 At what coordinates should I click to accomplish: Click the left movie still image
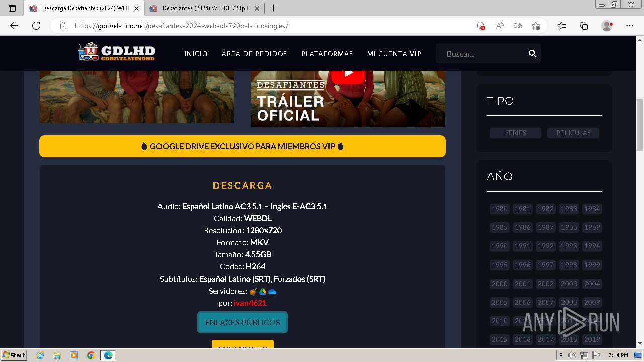coord(137,97)
